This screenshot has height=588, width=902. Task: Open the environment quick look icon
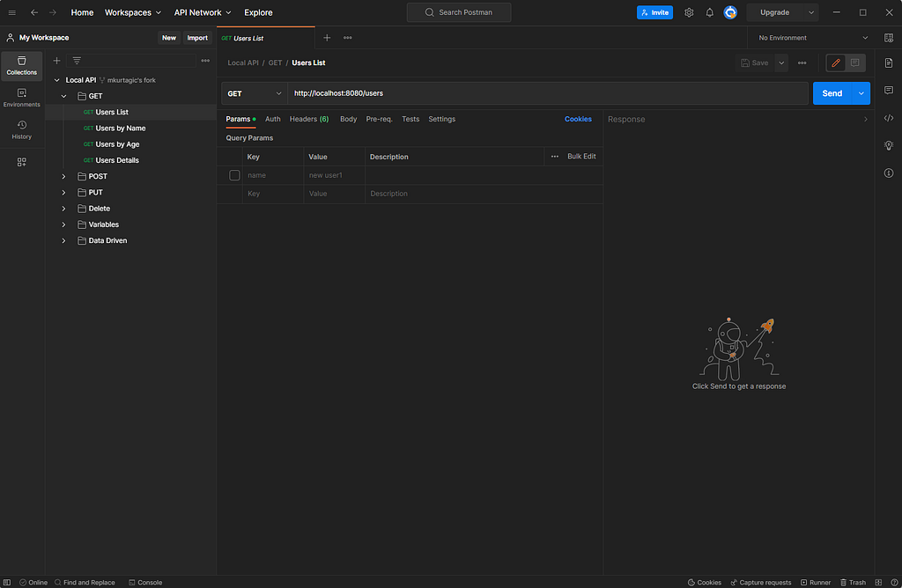pyautogui.click(x=889, y=38)
